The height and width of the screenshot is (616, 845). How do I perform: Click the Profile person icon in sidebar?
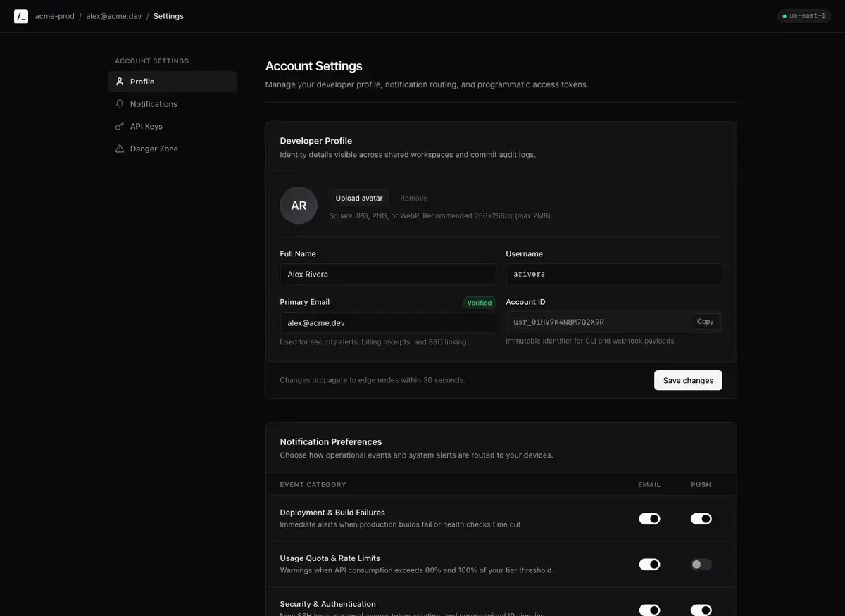[120, 82]
